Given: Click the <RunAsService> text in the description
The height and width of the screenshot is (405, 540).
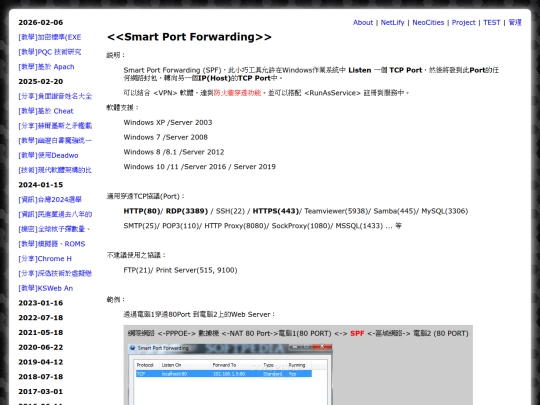Looking at the screenshot, I should 332,93.
